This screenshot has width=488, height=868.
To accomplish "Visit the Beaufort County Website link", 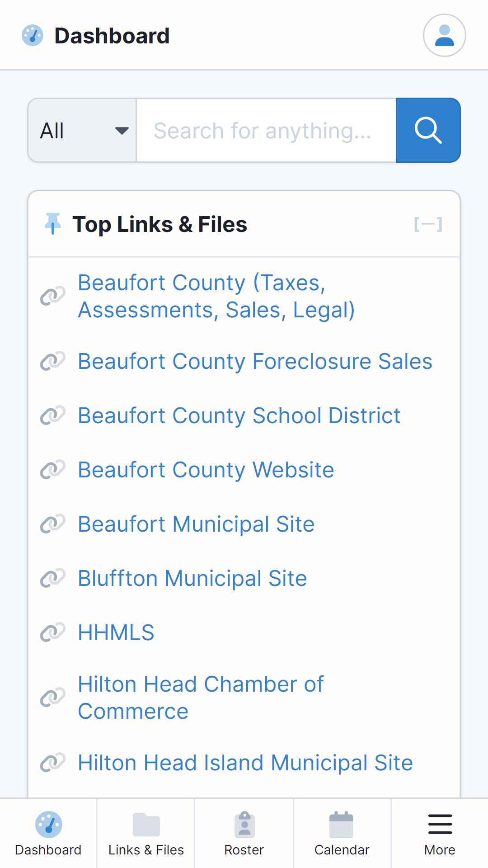I will 206,470.
